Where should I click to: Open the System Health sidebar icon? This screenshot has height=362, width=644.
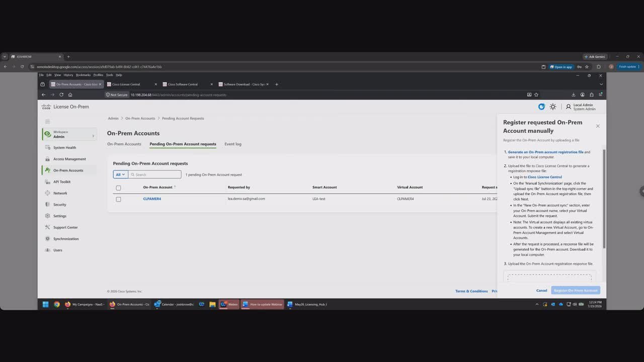[48, 148]
